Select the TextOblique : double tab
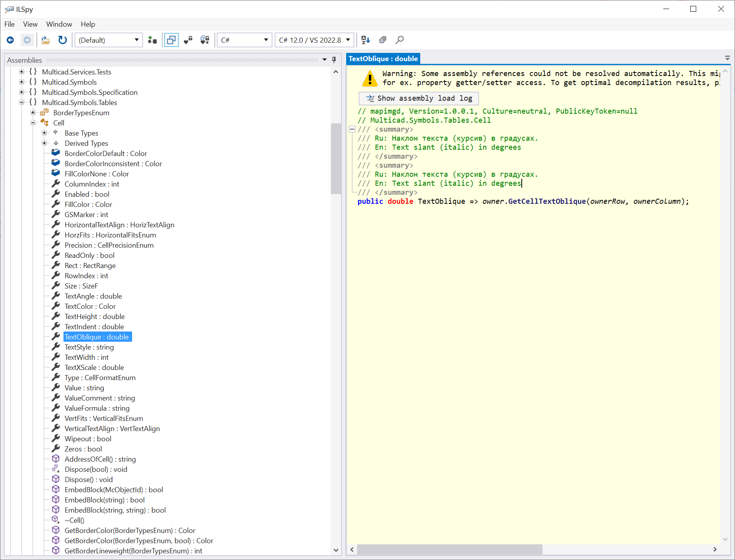Screen dimensions: 735x560 pos(383,59)
